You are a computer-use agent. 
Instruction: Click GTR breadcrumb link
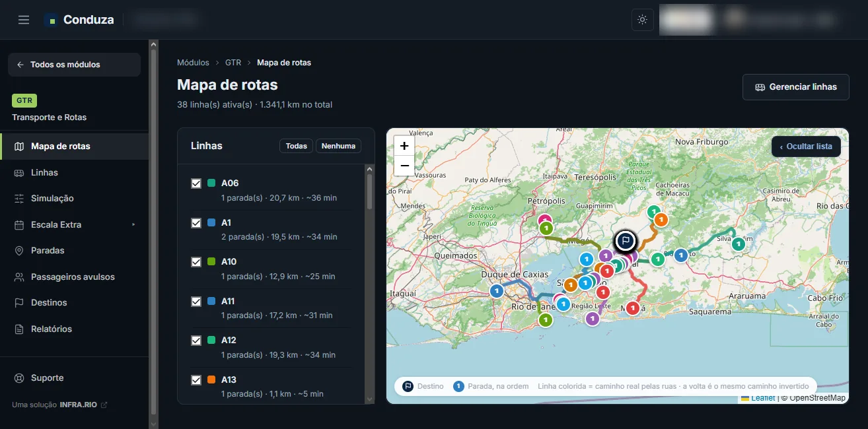pos(233,63)
